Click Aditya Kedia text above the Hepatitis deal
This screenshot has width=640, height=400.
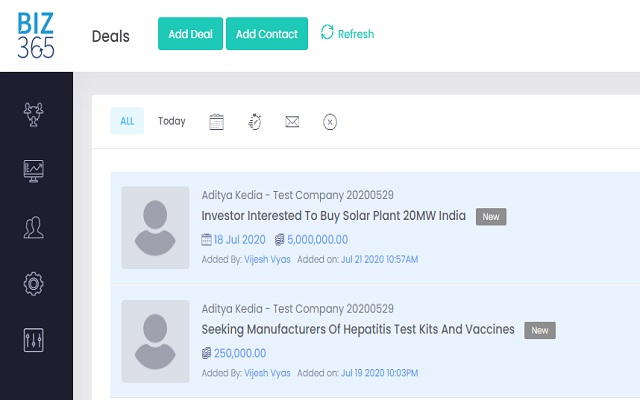[232, 309]
